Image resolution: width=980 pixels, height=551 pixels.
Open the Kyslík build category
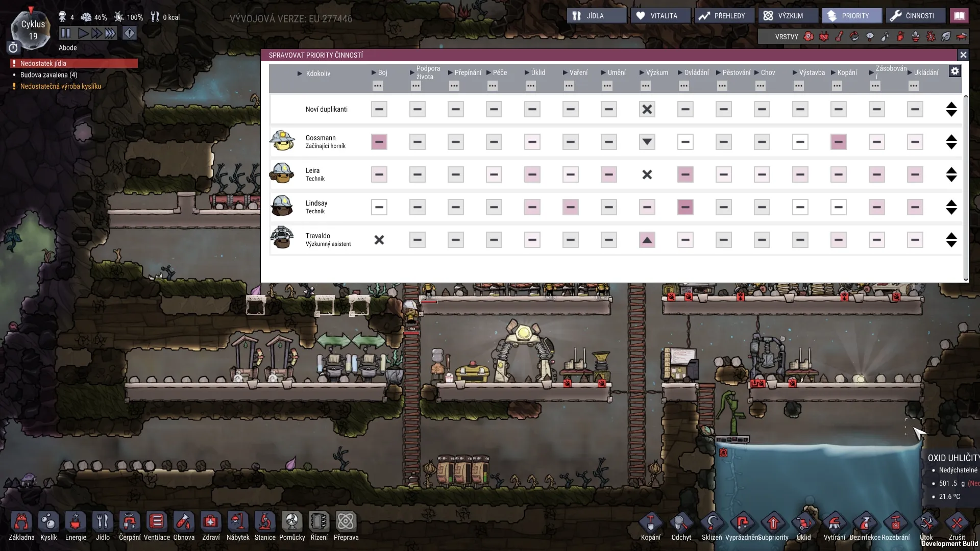coord(48,526)
